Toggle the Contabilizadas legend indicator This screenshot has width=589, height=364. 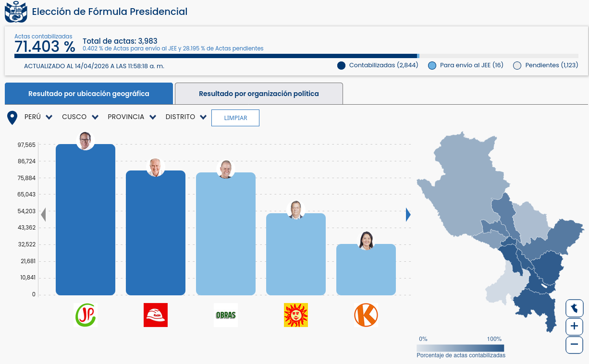pos(342,66)
